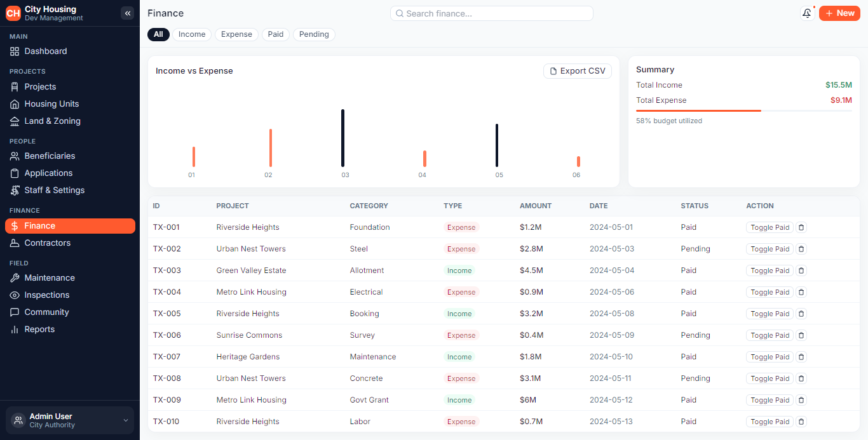
Task: Export the chart data as CSV
Action: click(578, 71)
